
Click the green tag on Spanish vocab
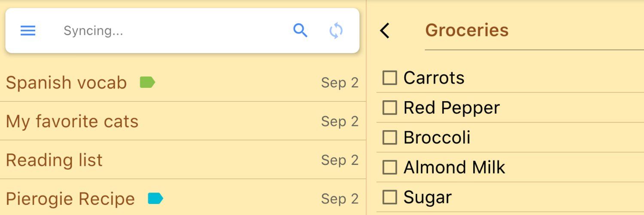[x=147, y=82]
